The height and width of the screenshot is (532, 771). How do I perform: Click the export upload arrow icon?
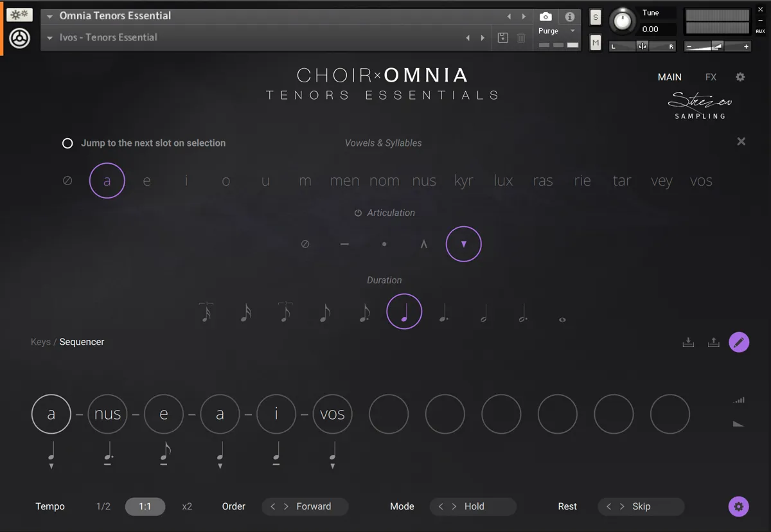pyautogui.click(x=713, y=342)
